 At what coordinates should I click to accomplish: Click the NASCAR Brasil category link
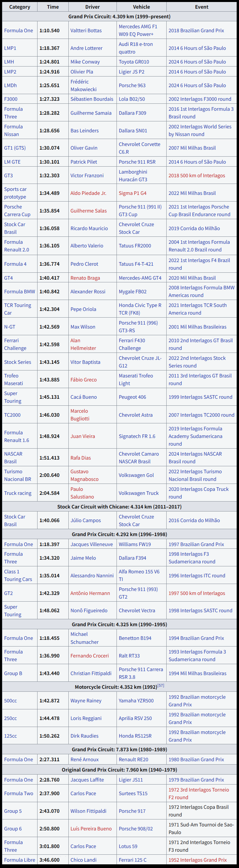click(14, 458)
